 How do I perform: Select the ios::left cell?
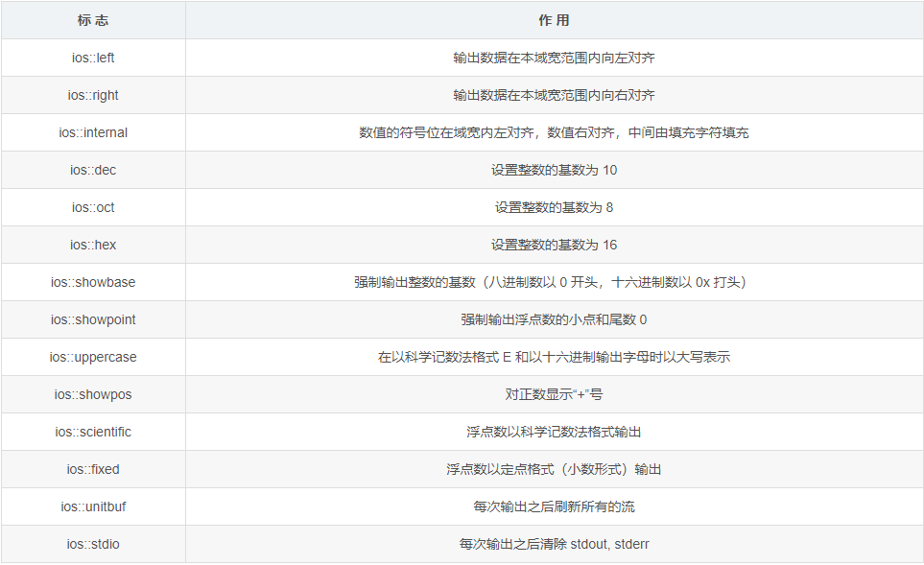pos(93,58)
